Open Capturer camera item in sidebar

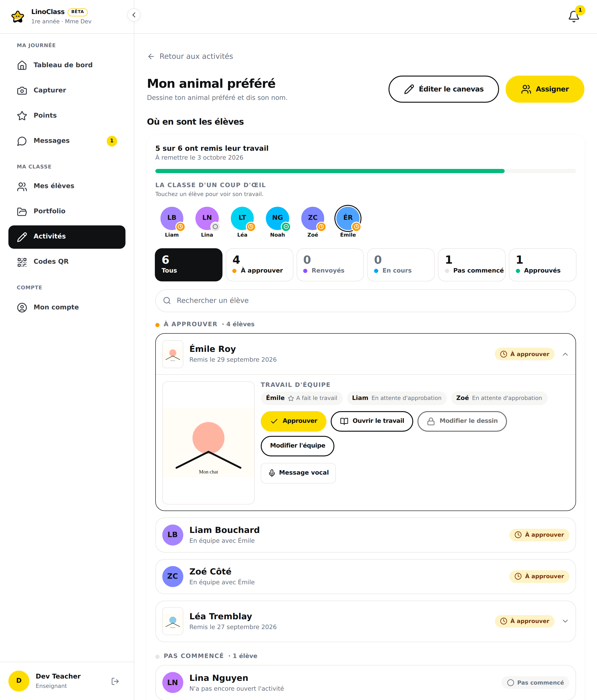tap(67, 90)
